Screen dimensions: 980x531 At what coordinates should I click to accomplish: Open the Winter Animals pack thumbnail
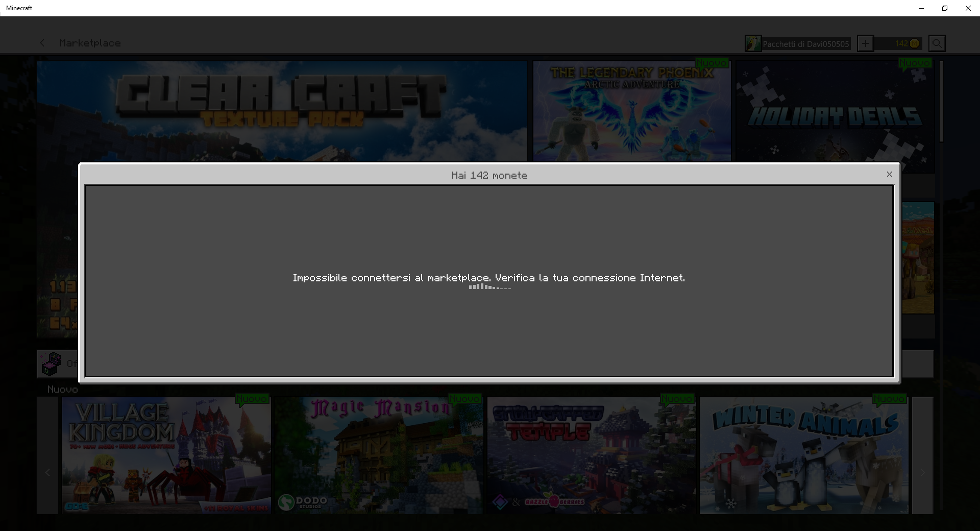coord(804,455)
